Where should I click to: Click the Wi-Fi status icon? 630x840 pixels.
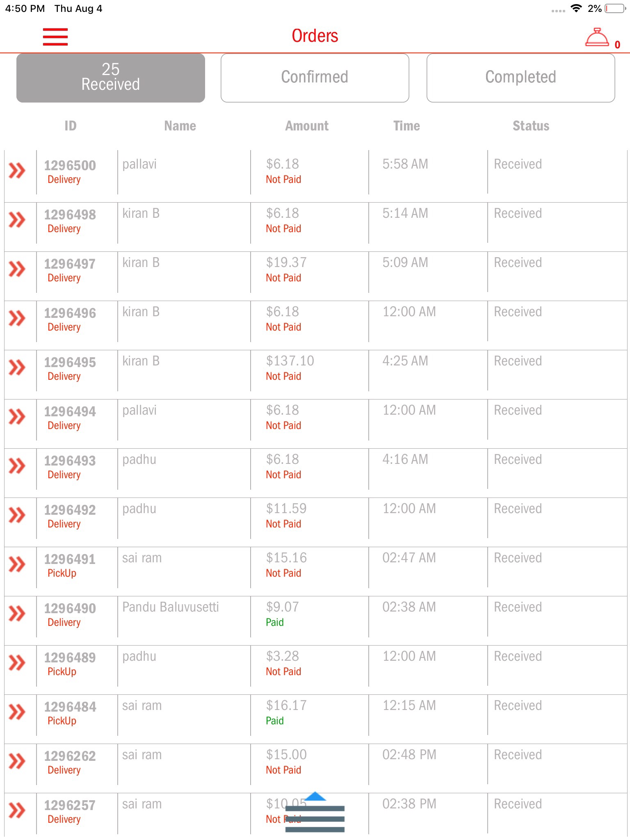(x=576, y=9)
